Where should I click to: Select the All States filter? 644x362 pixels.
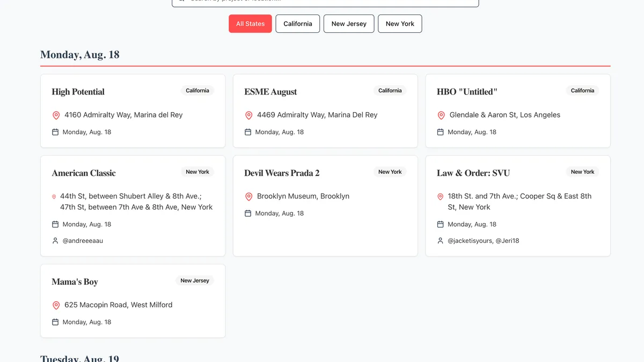coord(250,24)
